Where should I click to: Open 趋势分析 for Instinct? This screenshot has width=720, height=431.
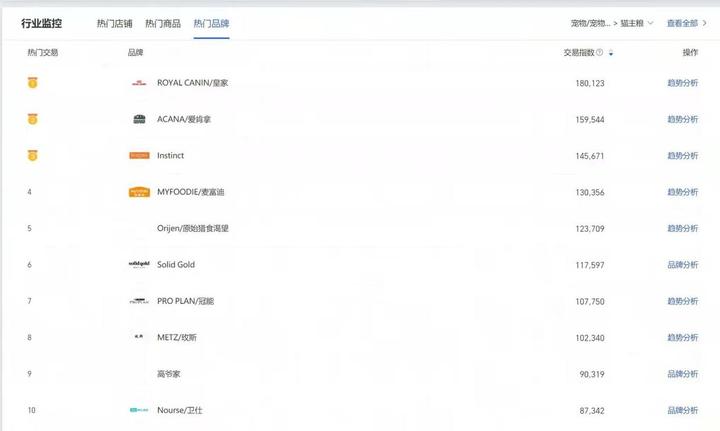[682, 156]
